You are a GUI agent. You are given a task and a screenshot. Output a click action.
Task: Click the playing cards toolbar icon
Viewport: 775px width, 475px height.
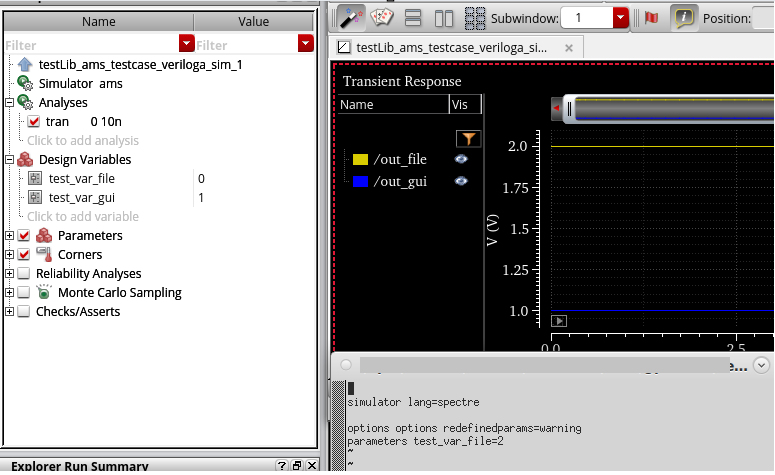382,18
